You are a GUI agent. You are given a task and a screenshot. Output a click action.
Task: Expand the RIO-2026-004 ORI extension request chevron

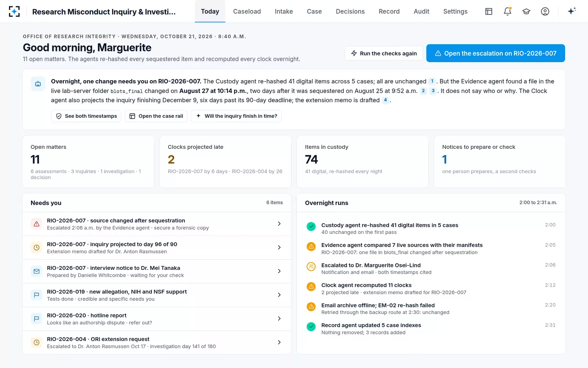coord(279,342)
